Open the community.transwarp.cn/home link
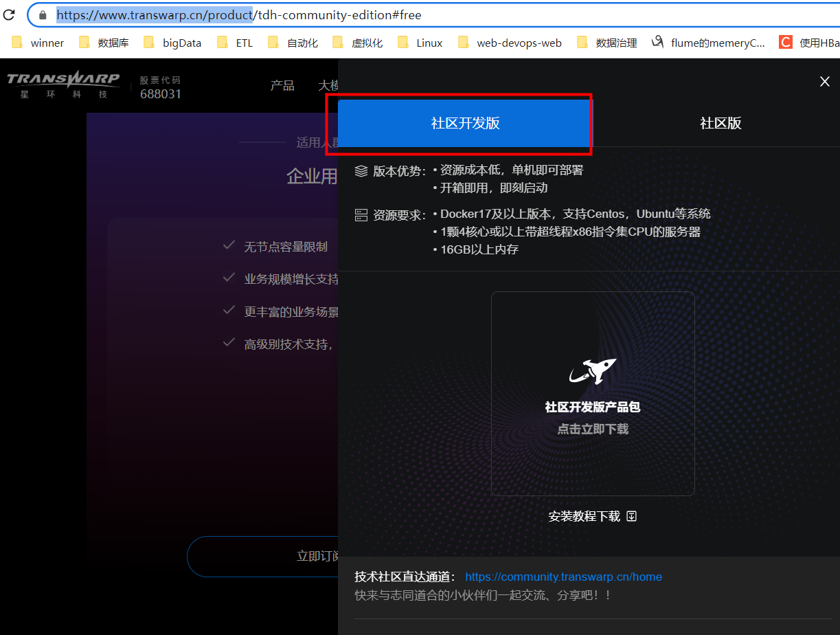The image size is (840, 635). (563, 577)
